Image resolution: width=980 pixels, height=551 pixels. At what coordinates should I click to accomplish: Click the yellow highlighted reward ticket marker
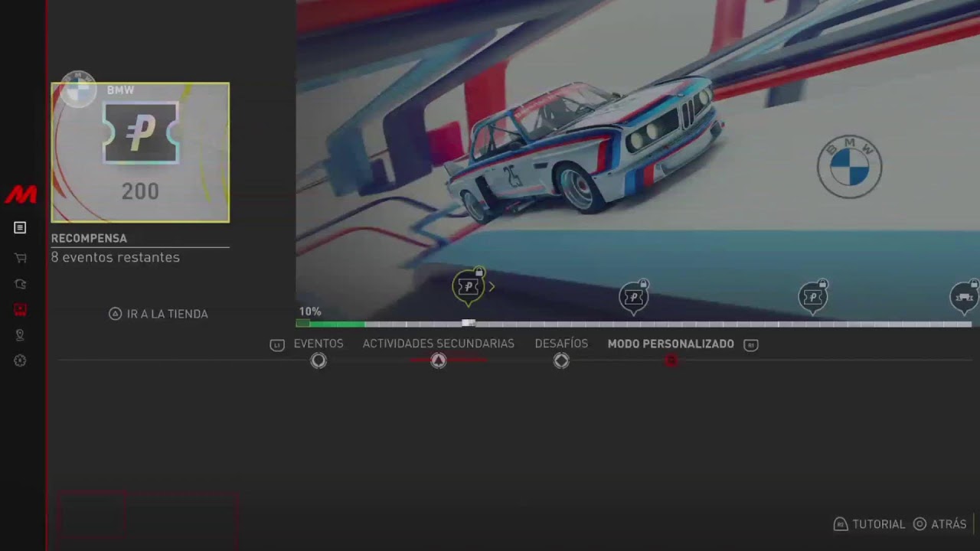[x=468, y=287]
